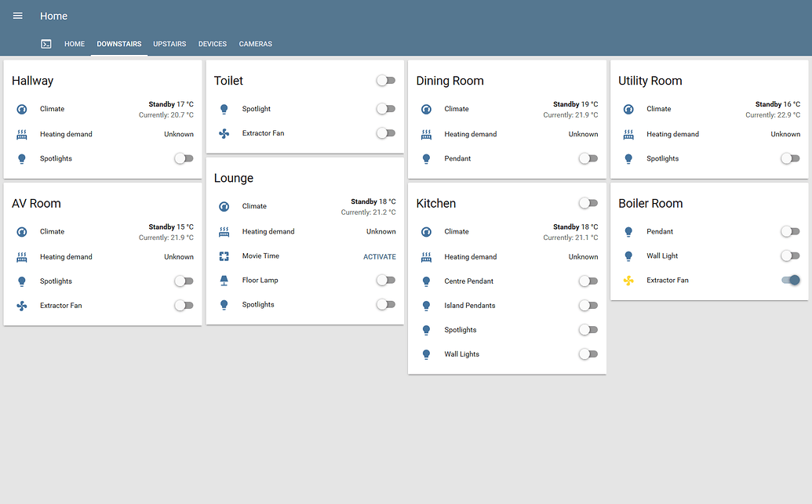
Task: Toggle all Toilet lights via the header switch
Action: tap(385, 80)
